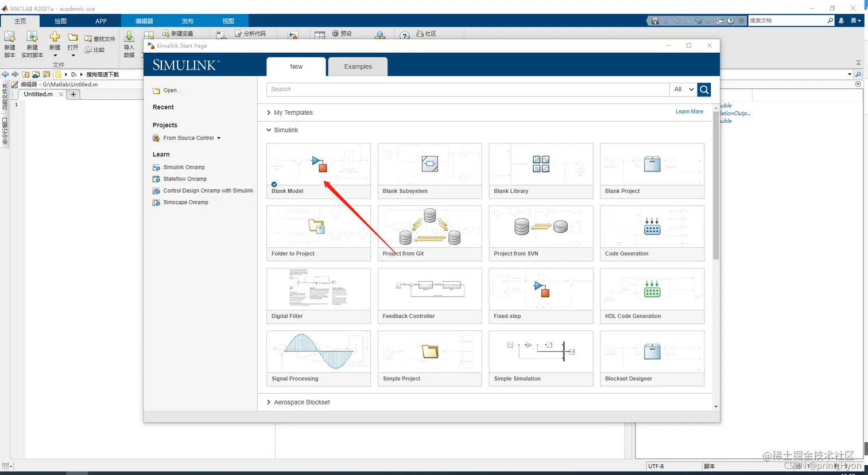Screen dimensions: 868x475
Task: Click the Simulink template Search field
Action: click(x=468, y=89)
